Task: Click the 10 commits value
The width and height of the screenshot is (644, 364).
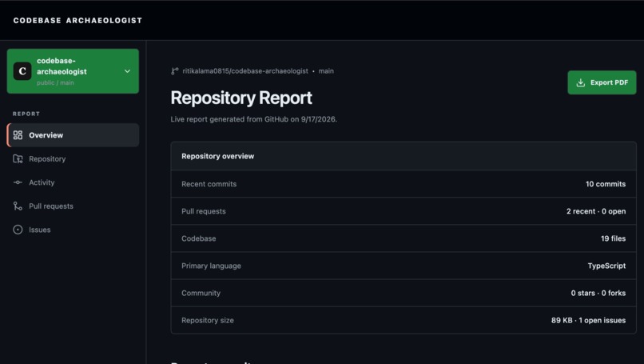Action: pos(606,184)
